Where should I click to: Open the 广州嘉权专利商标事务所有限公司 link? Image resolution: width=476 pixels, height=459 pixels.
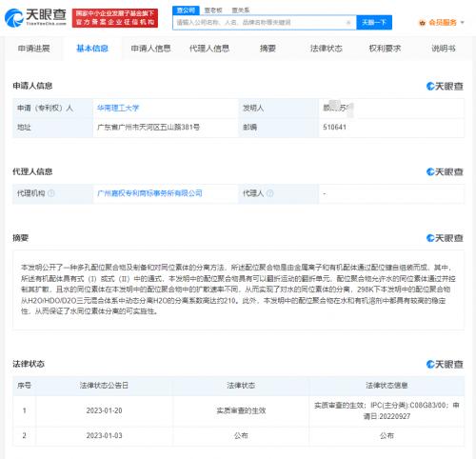(149, 193)
